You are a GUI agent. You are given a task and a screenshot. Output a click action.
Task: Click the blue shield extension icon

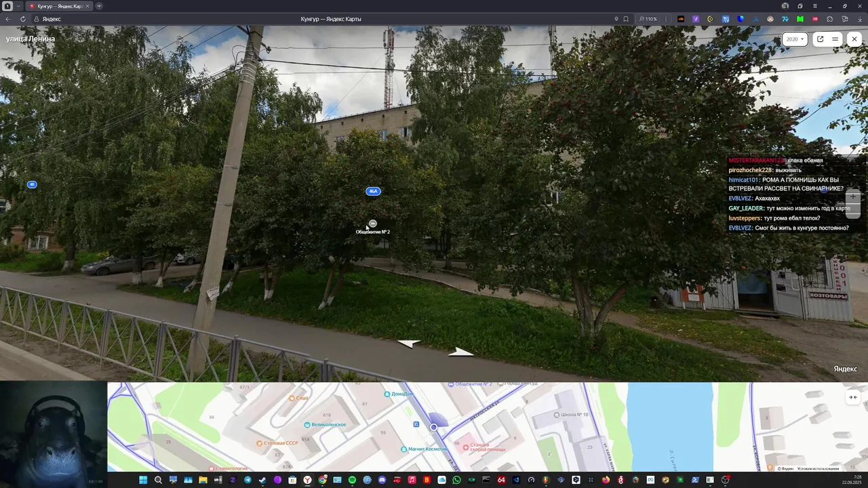pos(741,19)
